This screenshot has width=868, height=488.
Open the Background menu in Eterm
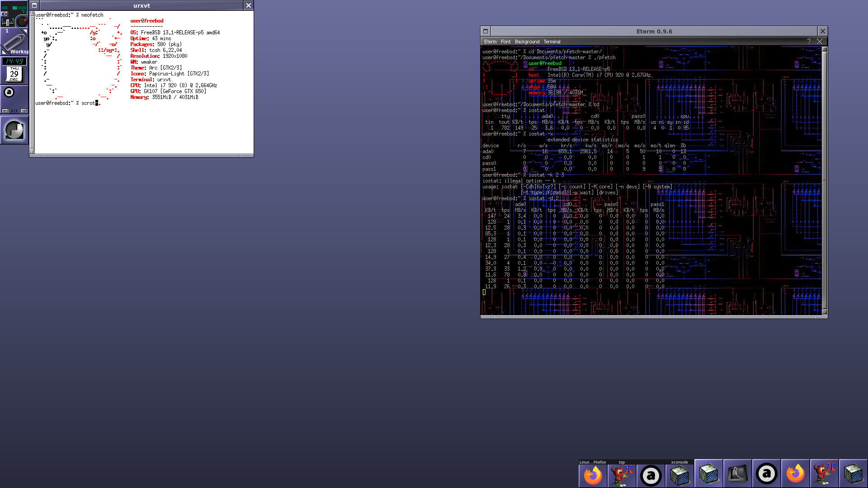(527, 42)
